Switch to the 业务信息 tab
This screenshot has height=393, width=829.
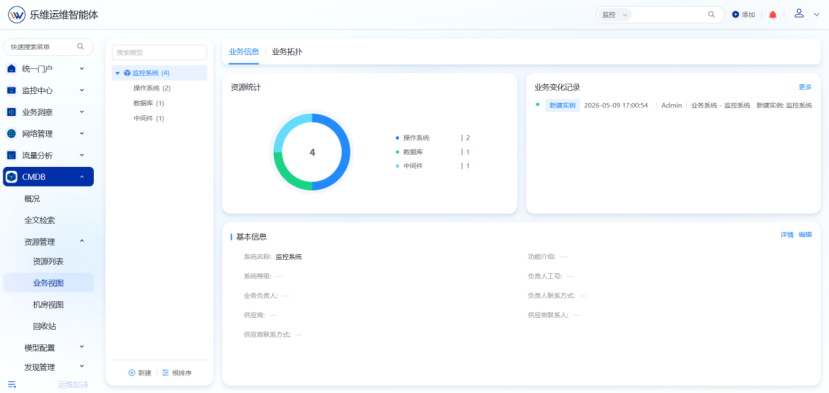point(244,52)
